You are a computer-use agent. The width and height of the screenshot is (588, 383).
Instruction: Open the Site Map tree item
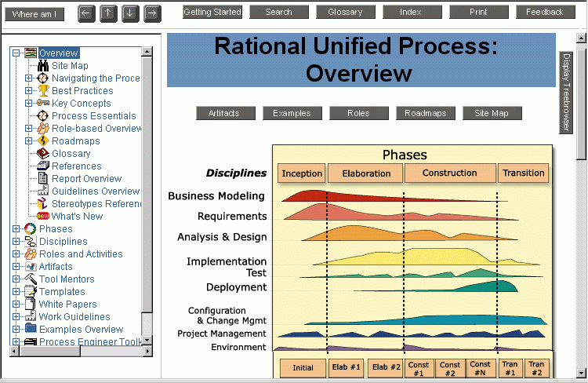pyautogui.click(x=70, y=66)
